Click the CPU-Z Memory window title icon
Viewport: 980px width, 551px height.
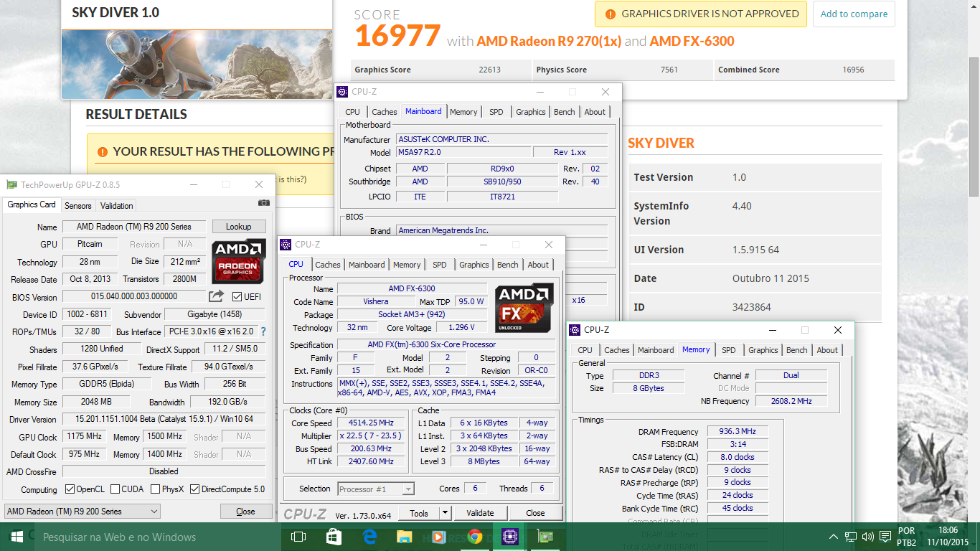point(575,330)
